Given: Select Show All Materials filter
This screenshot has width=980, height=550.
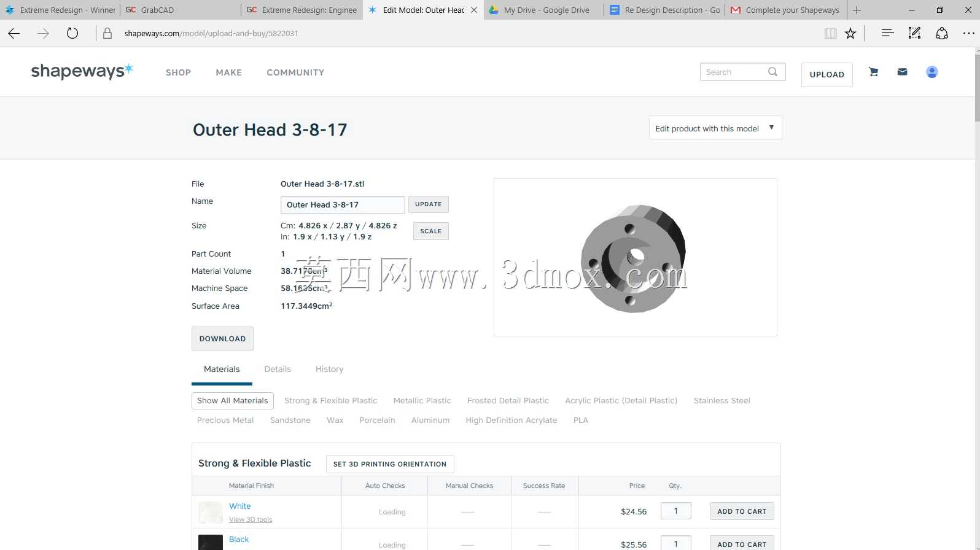Looking at the screenshot, I should [233, 400].
